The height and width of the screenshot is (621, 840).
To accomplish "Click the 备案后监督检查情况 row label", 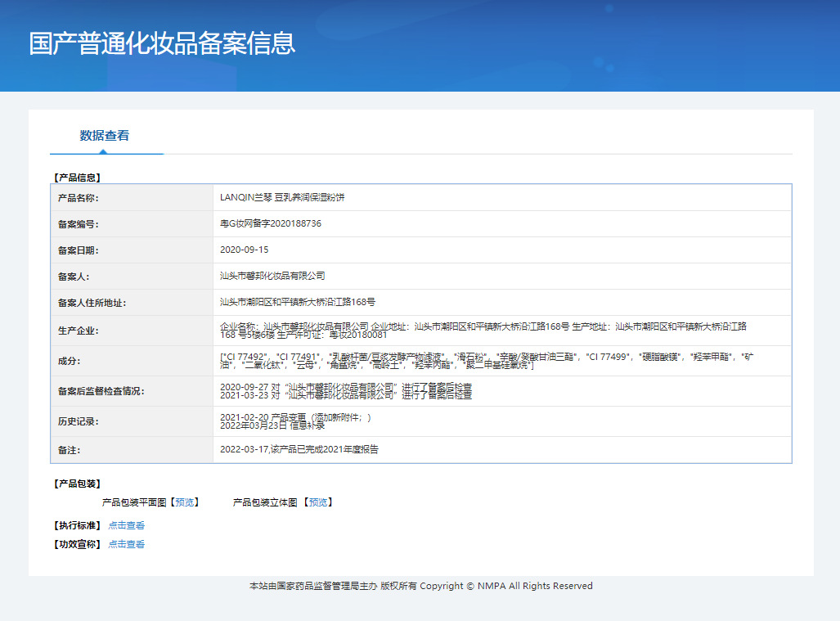I will (x=101, y=391).
